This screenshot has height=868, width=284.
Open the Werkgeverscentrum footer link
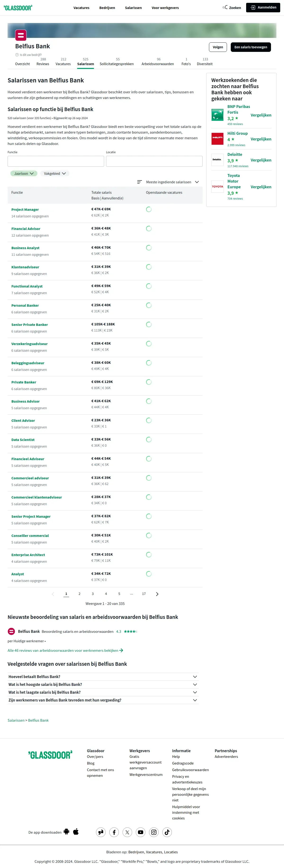(x=146, y=774)
